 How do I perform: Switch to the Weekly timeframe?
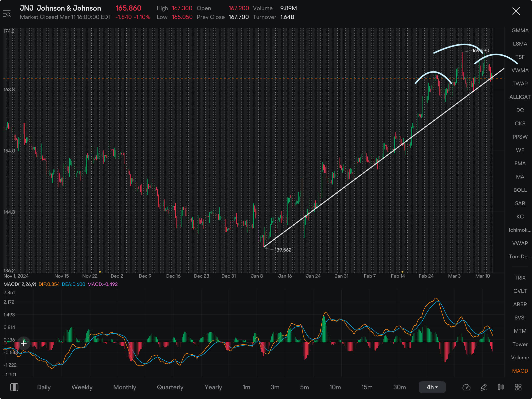point(82,387)
